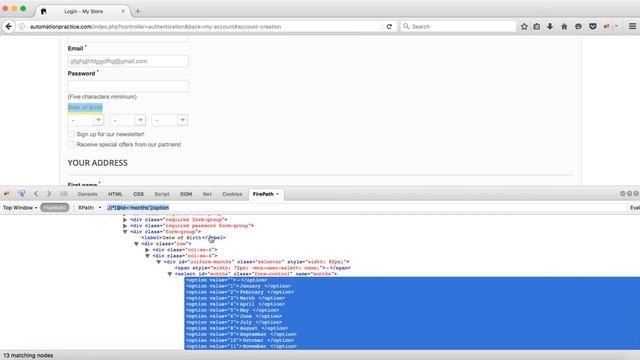This screenshot has height=360, width=640.
Task: Bookmark this page with the star icon
Action: coord(524,27)
